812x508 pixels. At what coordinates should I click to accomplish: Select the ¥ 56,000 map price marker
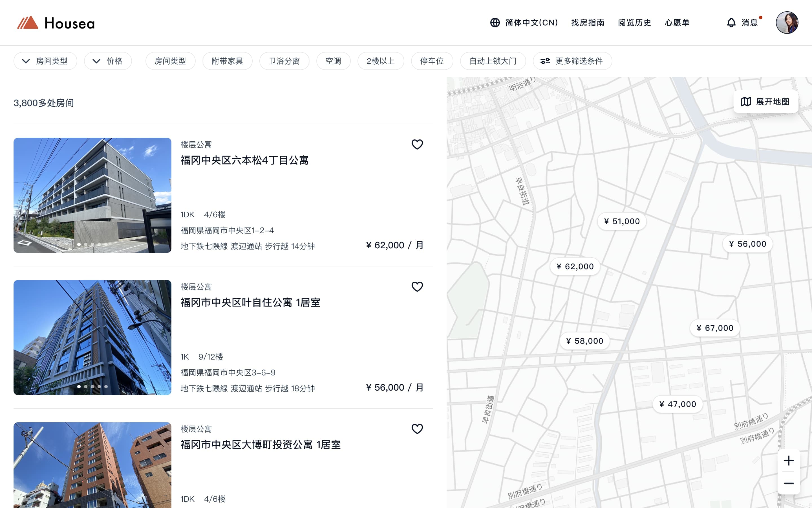coord(747,244)
